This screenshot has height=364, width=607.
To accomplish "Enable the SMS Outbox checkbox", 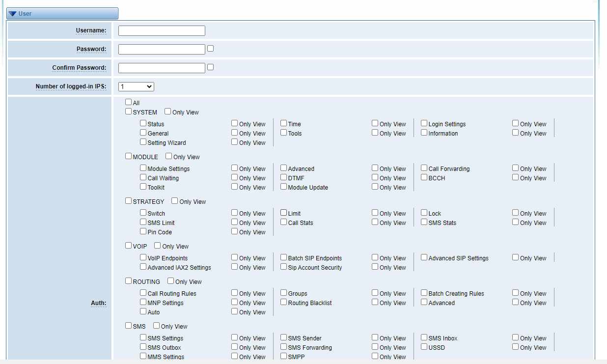I will (143, 347).
